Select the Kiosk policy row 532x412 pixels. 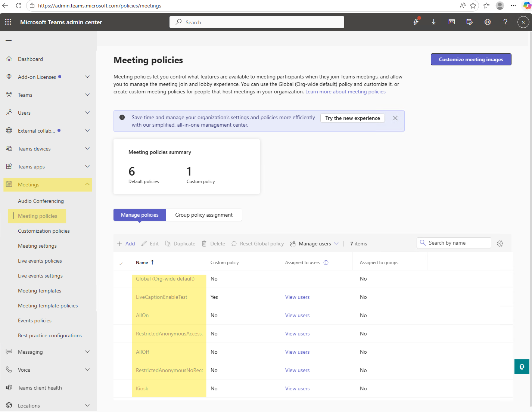coord(142,388)
